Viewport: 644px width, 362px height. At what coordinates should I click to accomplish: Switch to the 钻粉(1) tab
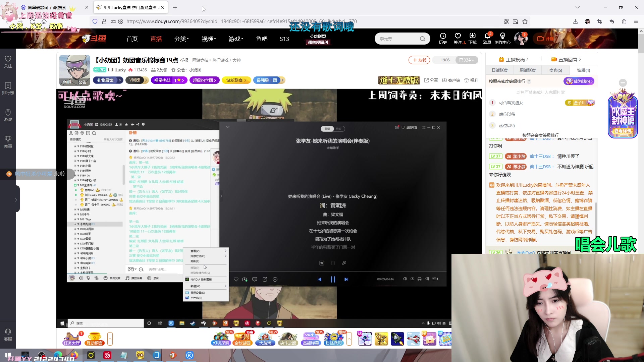[x=584, y=70]
